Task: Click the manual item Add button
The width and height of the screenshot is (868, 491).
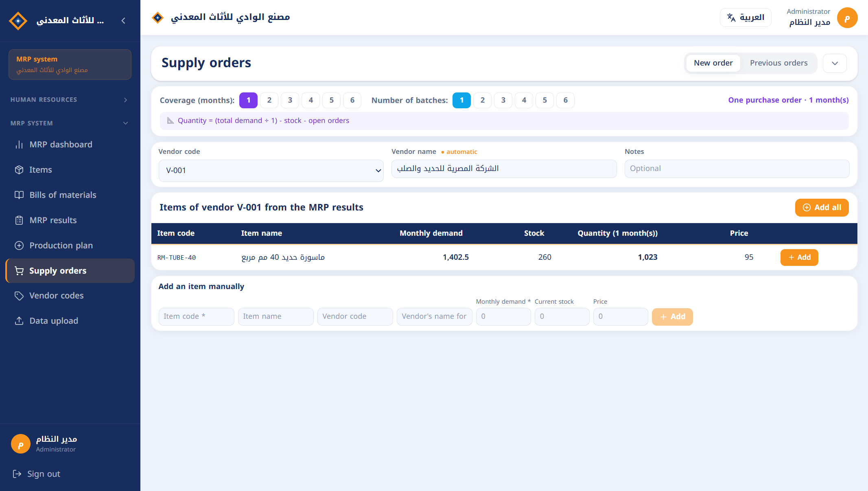Action: [x=672, y=317]
